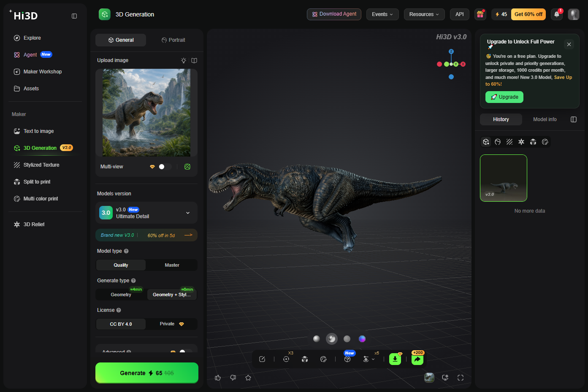Viewport: 588px width, 392px height.
Task: Open the Events dropdown menu
Action: pos(382,14)
